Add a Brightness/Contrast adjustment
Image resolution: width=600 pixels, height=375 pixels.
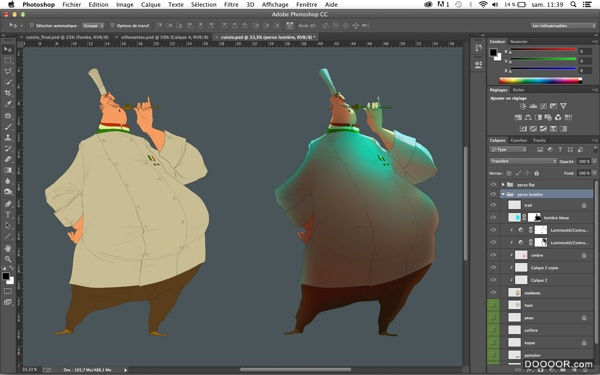point(523,106)
